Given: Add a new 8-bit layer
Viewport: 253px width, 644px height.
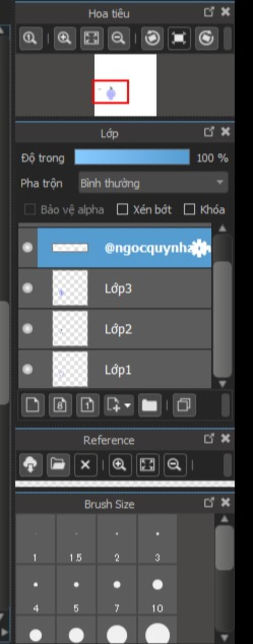Looking at the screenshot, I should click(60, 405).
